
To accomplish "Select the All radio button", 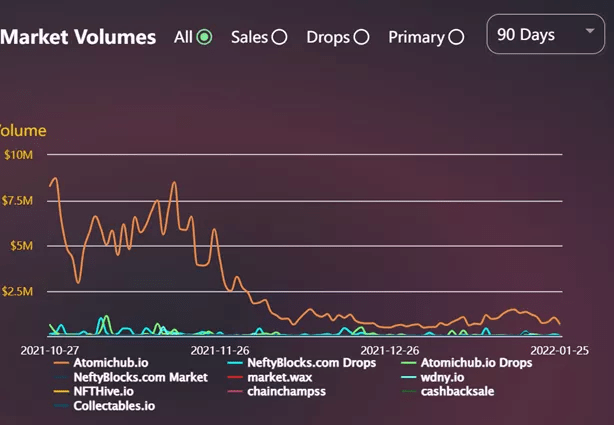I will [204, 37].
